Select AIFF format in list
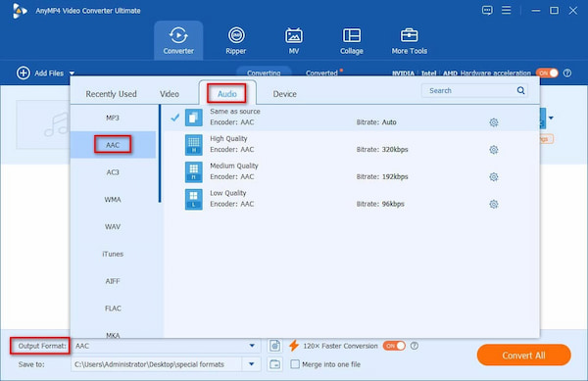The image size is (588, 381). click(113, 281)
